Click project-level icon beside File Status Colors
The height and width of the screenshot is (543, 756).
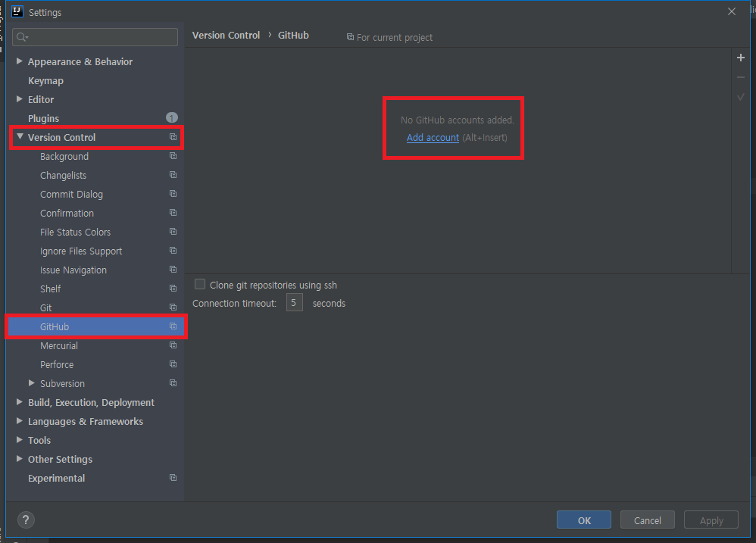tap(173, 232)
